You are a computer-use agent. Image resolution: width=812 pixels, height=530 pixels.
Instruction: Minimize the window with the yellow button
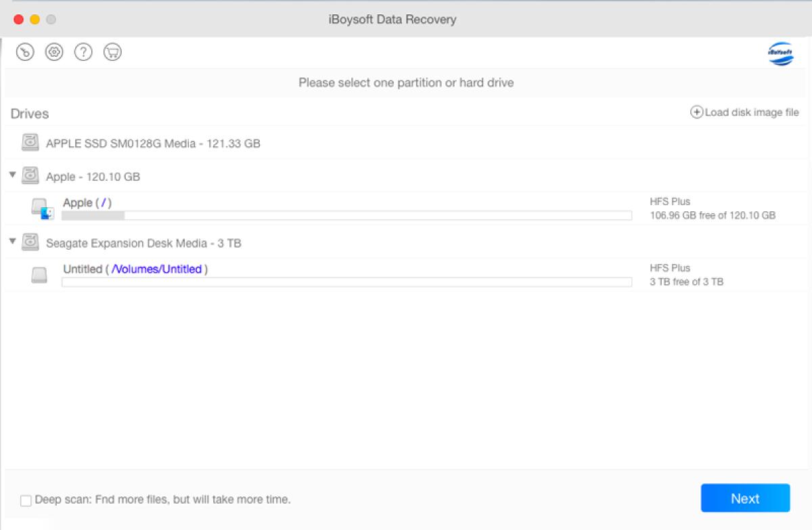(35, 20)
